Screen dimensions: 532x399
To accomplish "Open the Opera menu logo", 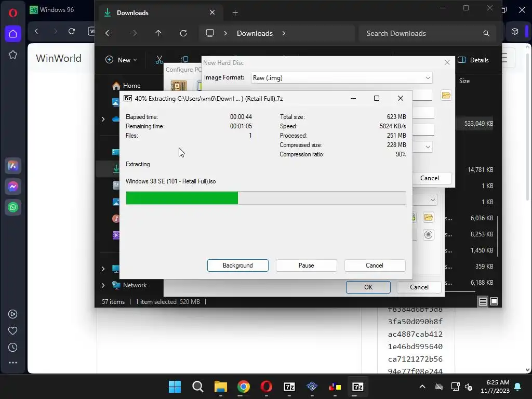I will pos(13,13).
